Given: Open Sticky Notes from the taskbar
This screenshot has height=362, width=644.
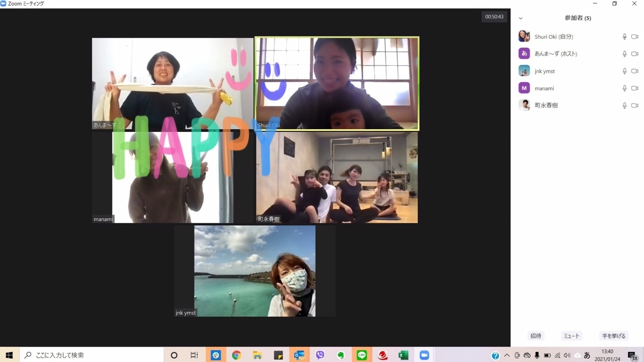Looking at the screenshot, I should (x=278, y=355).
